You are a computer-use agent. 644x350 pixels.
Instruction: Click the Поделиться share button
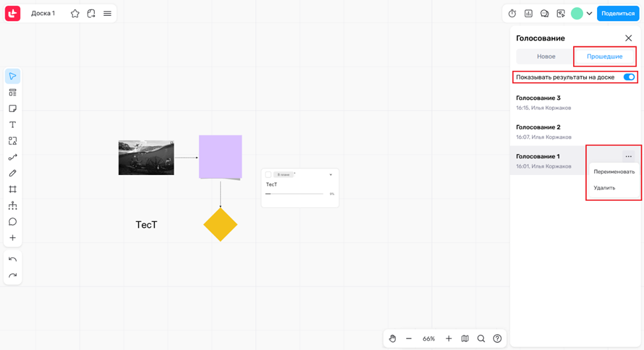click(x=618, y=13)
